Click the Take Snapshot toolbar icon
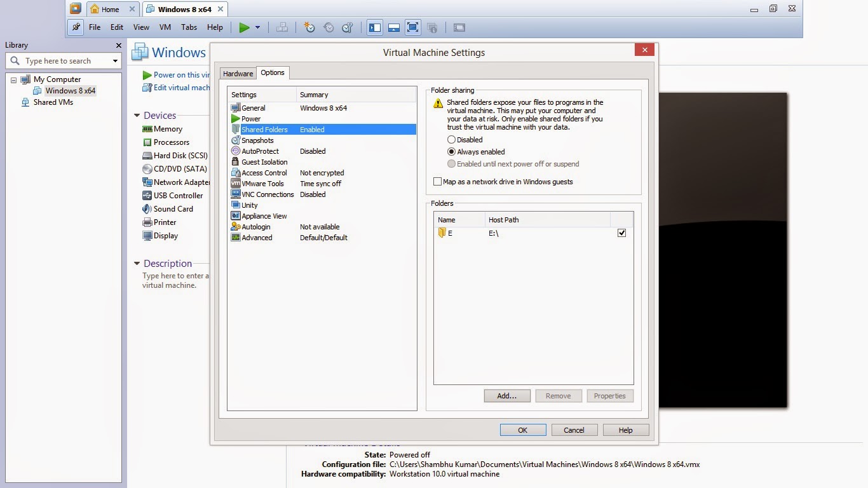This screenshot has height=488, width=868. (x=309, y=27)
